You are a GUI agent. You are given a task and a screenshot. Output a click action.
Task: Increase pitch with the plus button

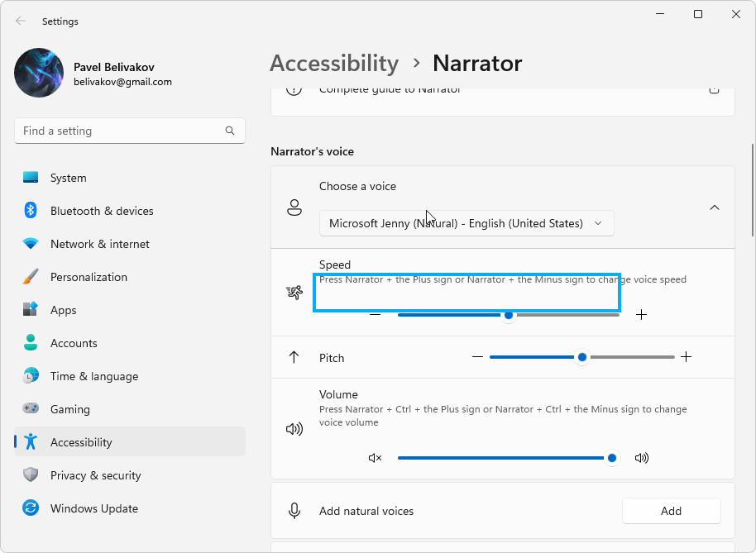click(686, 357)
